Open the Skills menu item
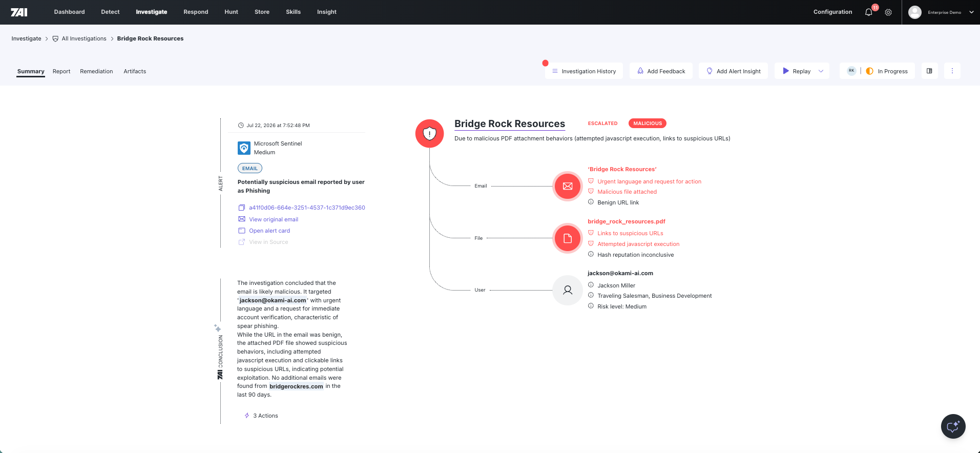The height and width of the screenshot is (453, 980). [x=293, y=12]
